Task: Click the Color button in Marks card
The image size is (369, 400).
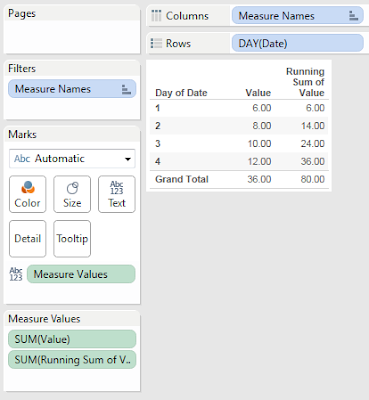Action: click(x=27, y=194)
